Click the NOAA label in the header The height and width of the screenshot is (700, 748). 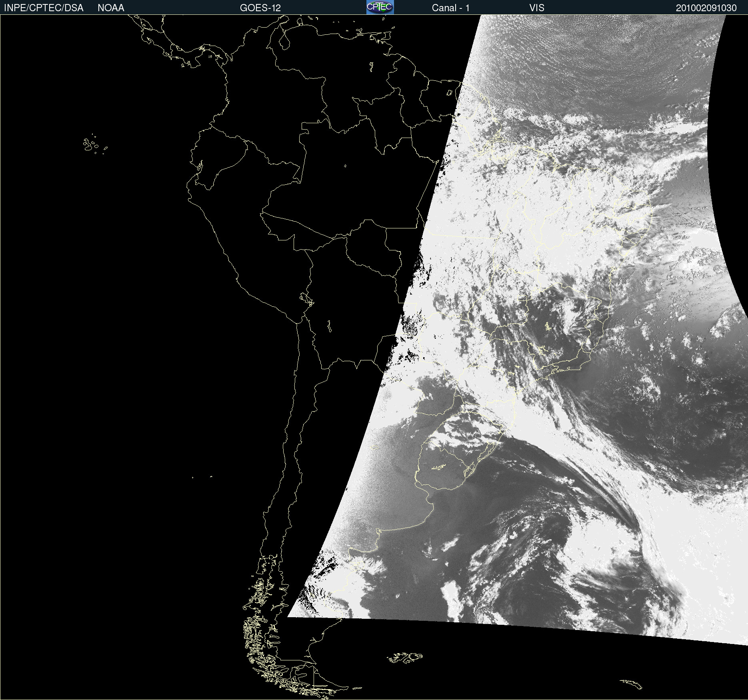[x=111, y=8]
